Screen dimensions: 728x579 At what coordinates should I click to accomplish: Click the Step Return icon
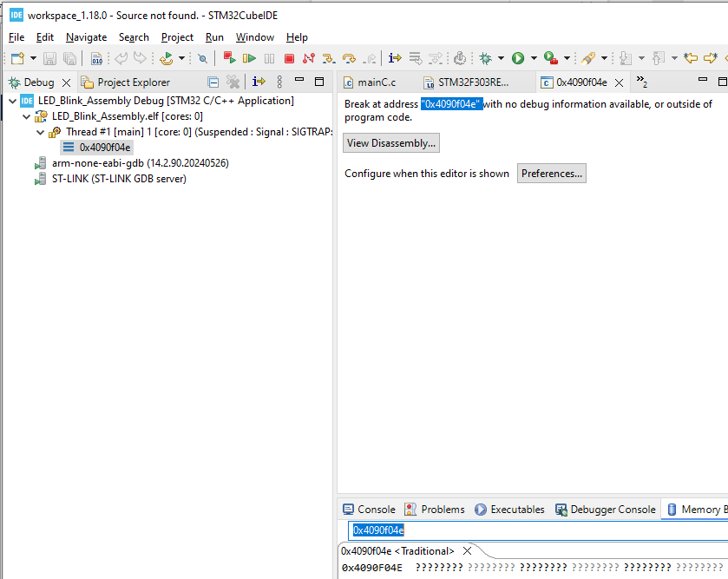(370, 58)
